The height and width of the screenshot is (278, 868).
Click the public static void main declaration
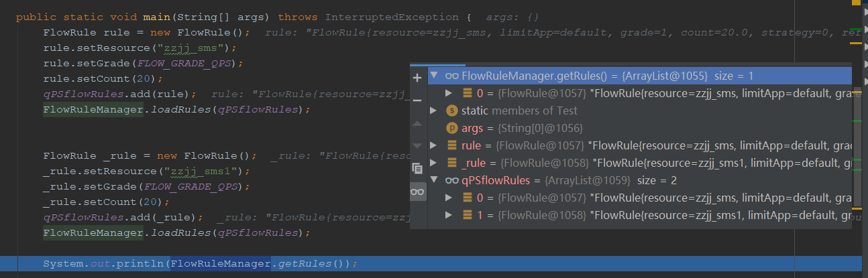pyautogui.click(x=243, y=17)
